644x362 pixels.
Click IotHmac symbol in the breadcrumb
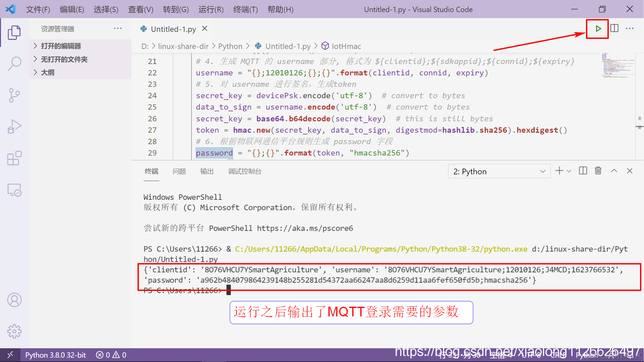click(346, 46)
